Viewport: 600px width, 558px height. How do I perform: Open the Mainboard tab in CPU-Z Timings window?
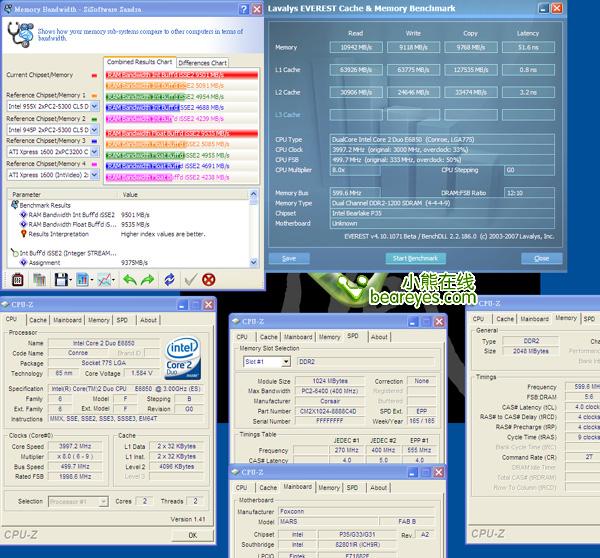pyautogui.click(x=535, y=319)
